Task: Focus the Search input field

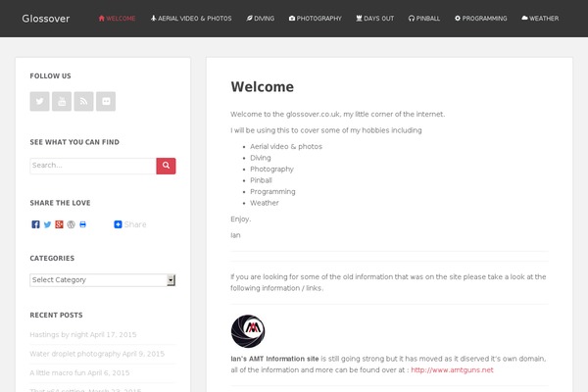Action: pyautogui.click(x=93, y=166)
